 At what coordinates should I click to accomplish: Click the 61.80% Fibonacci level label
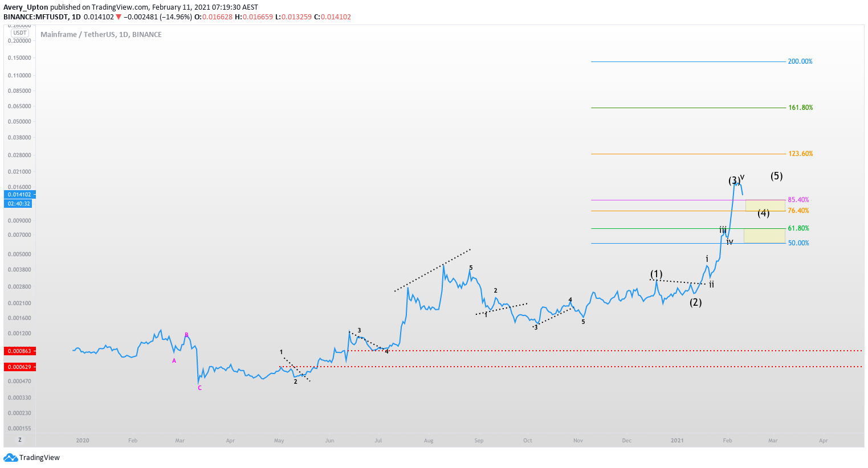pos(798,228)
